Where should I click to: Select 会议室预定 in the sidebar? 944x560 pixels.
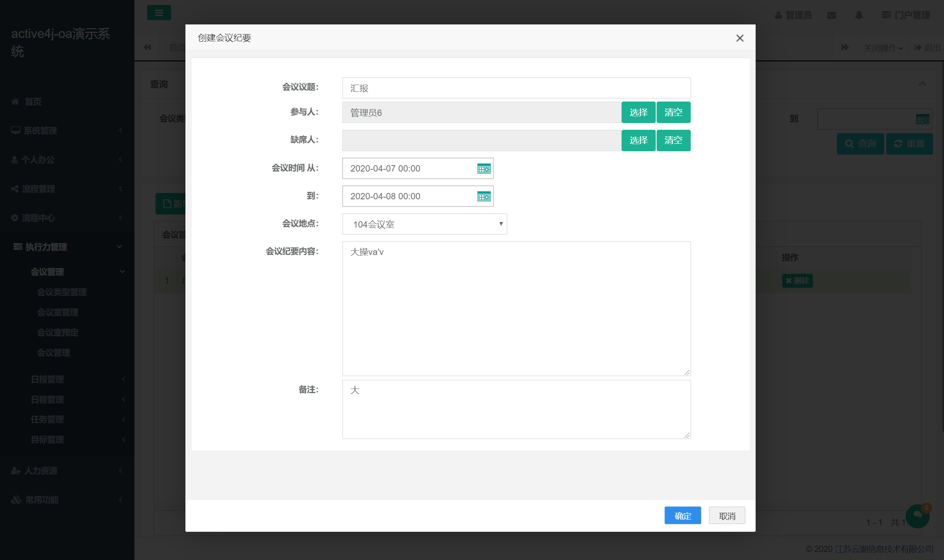click(x=57, y=332)
